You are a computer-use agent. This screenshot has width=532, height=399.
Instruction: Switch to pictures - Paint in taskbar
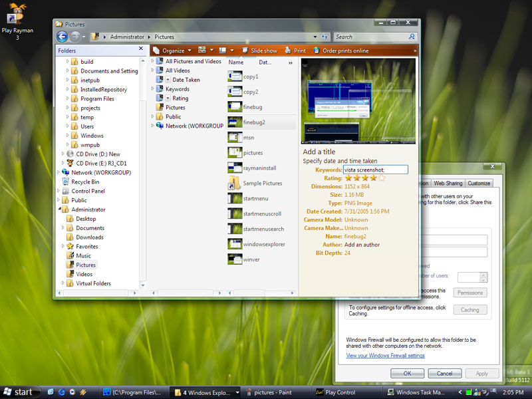pyautogui.click(x=271, y=392)
